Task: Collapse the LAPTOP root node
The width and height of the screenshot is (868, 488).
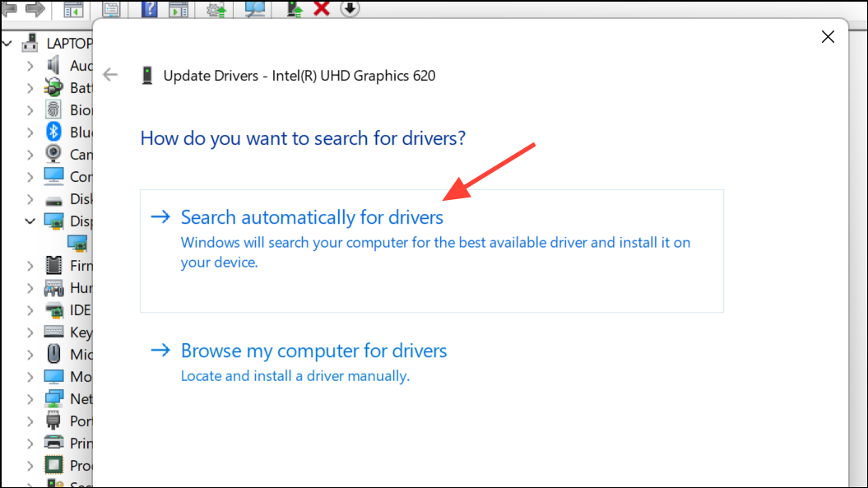Action: tap(8, 42)
